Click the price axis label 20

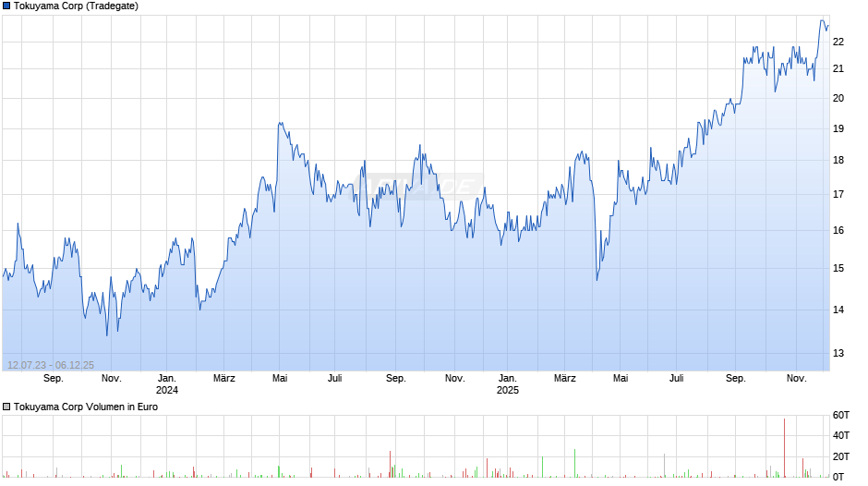pos(838,99)
